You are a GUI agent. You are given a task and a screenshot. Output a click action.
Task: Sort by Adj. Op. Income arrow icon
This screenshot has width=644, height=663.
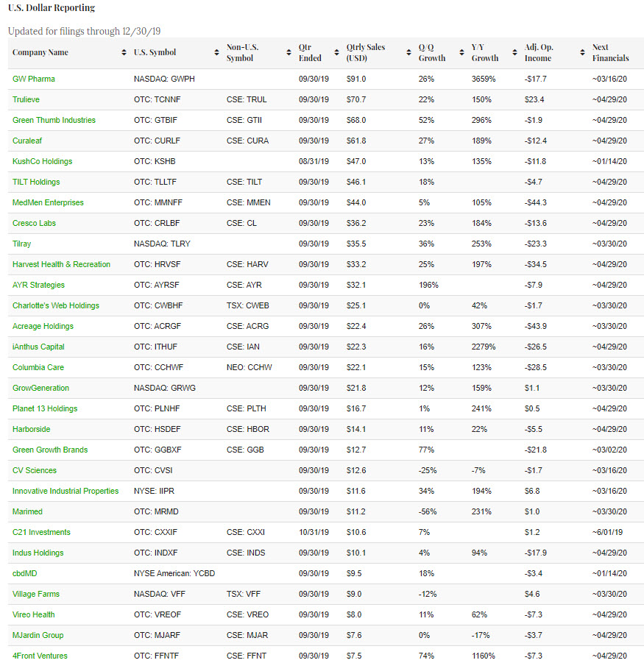coord(582,53)
